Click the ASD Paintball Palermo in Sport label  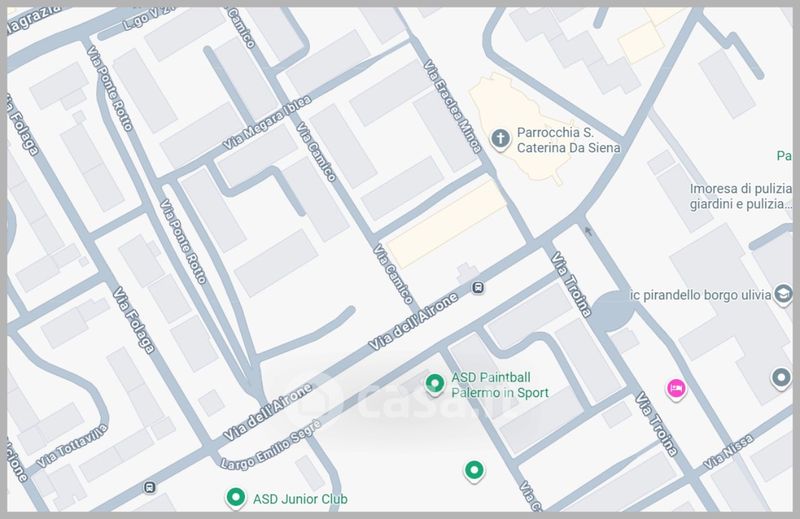500,385
